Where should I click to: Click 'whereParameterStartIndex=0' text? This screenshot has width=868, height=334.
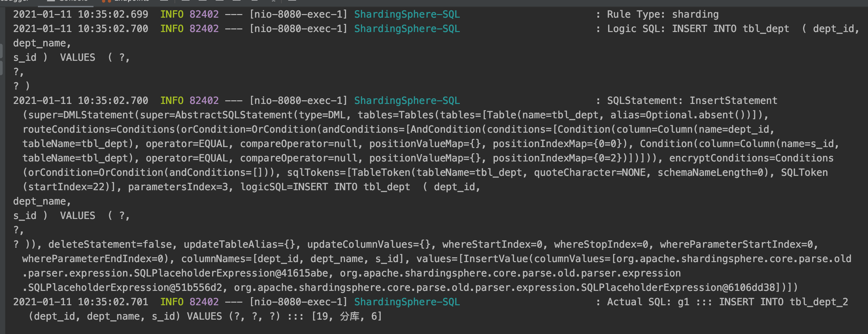pyautogui.click(x=736, y=244)
